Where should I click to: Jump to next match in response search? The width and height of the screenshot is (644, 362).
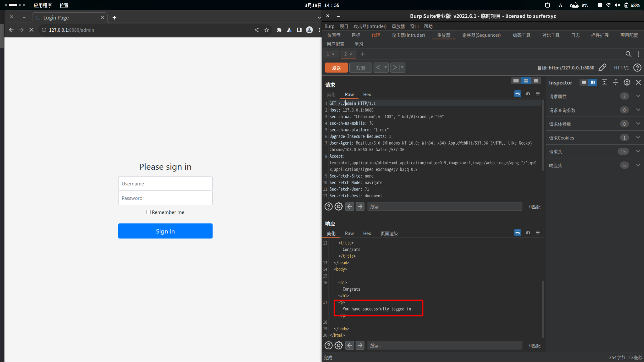[x=360, y=345]
